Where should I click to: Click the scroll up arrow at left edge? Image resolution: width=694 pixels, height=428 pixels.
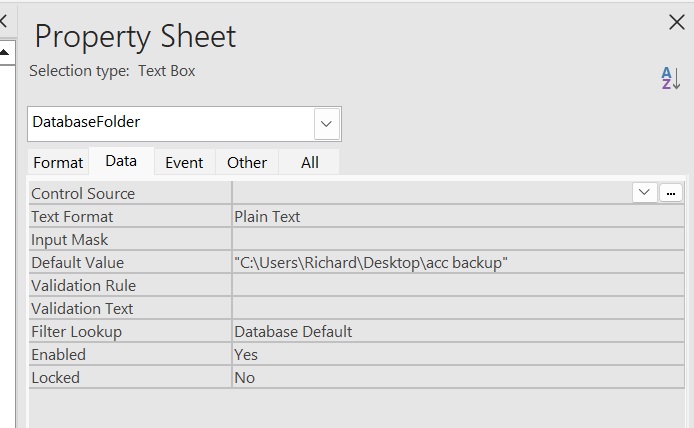pyautogui.click(x=5, y=51)
